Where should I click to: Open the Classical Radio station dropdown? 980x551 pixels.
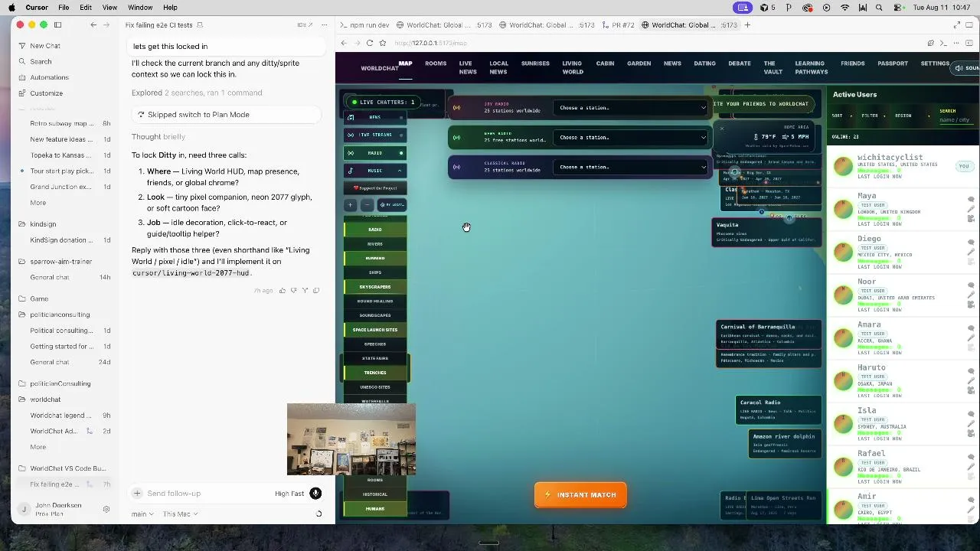point(632,167)
